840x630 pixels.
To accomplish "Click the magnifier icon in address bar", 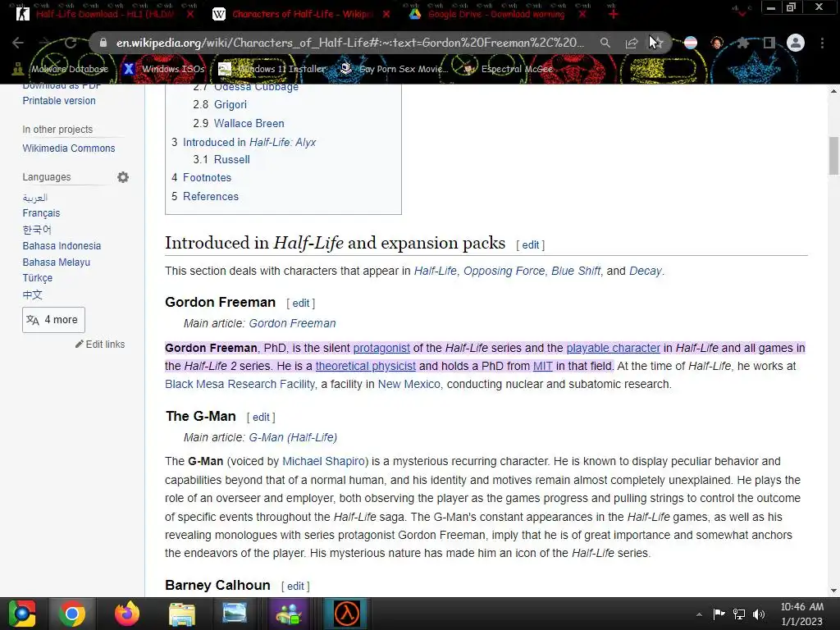I will tap(605, 43).
